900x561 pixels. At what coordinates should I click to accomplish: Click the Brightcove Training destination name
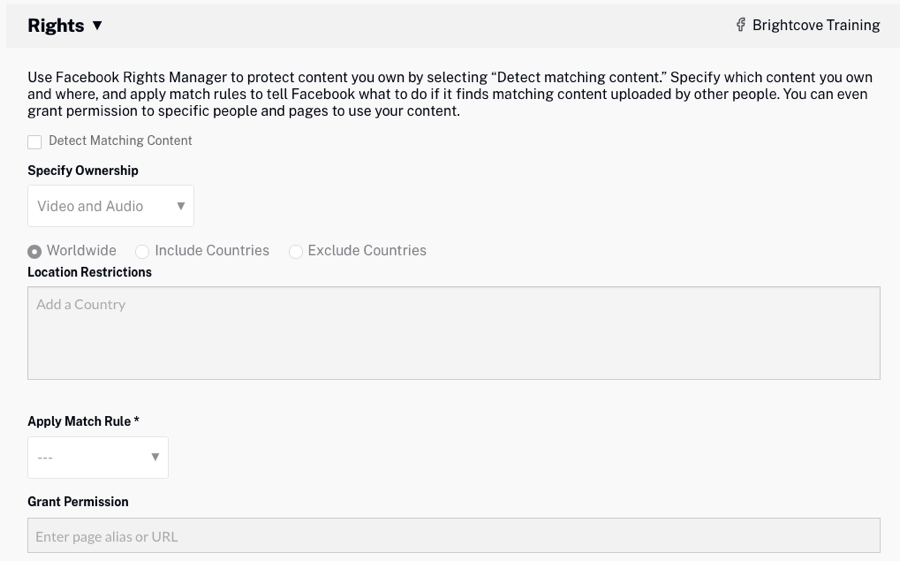pos(815,26)
